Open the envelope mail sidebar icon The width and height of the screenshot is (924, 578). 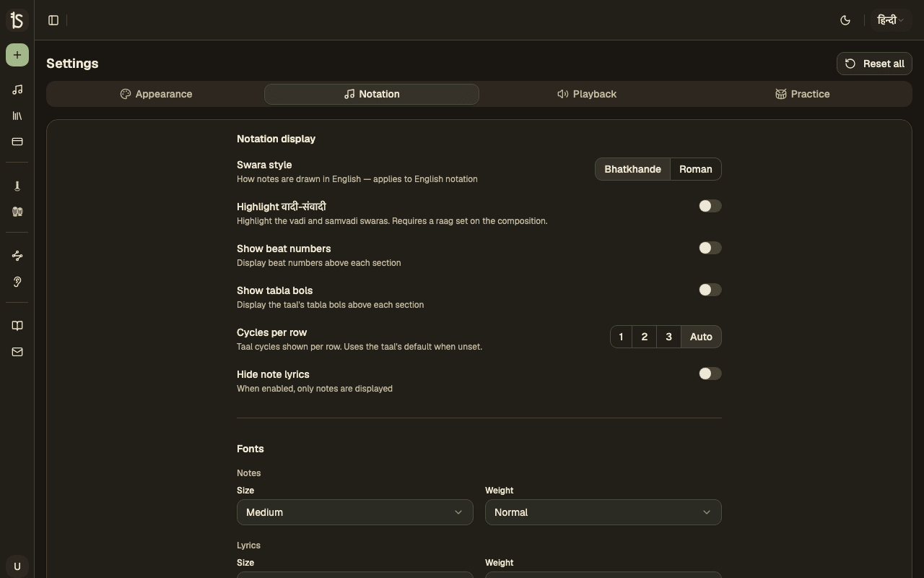[17, 352]
